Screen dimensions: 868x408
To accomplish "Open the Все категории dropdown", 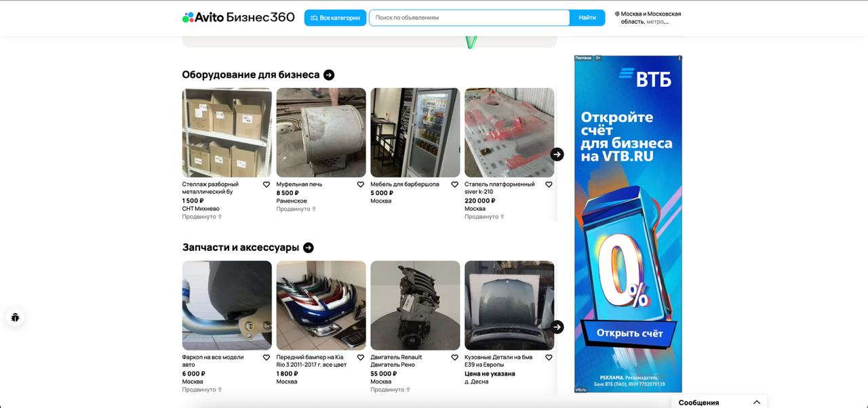I will (x=335, y=18).
